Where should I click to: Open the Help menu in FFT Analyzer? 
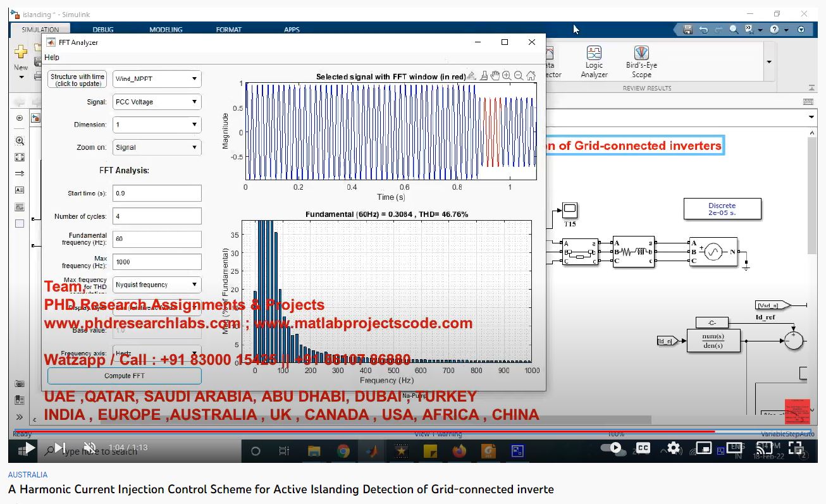(52, 58)
